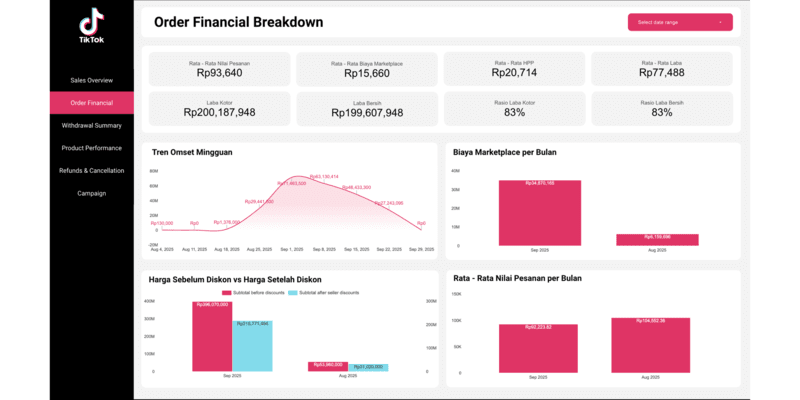Toggle the blue 'Subtotal after seller discounts' legend swatch
Screen dimensions: 800x400
coord(293,293)
